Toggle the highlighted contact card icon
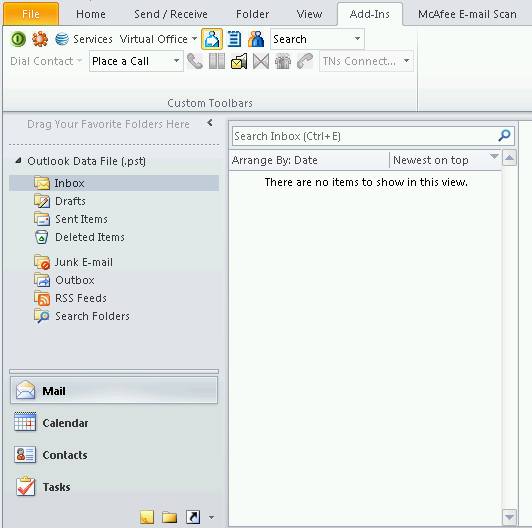 212,39
